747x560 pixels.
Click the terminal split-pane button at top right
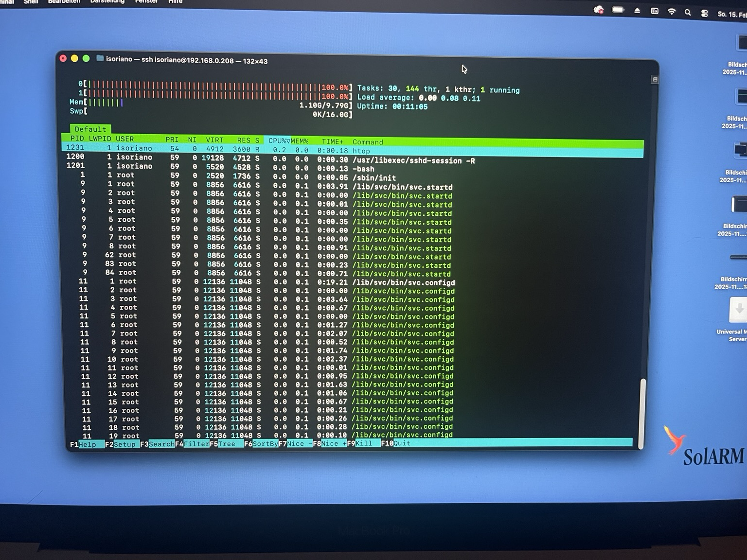(x=655, y=79)
